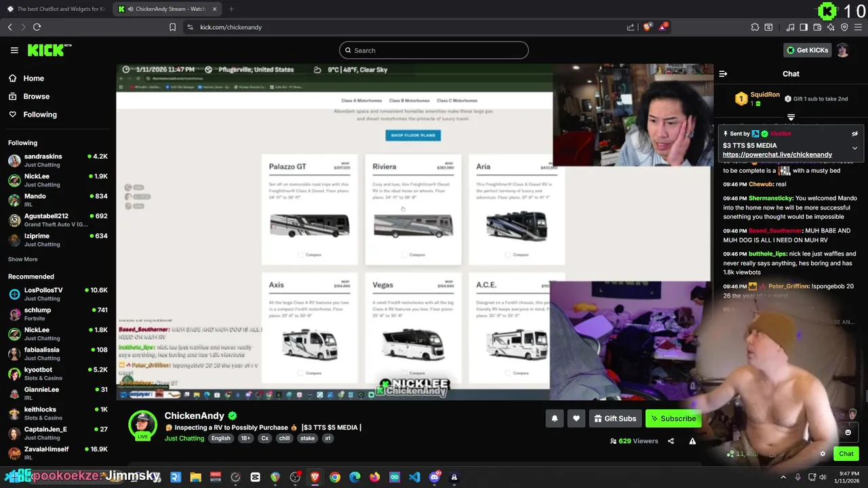Open File Explorer from taskbar
868x488 pixels.
click(195, 477)
